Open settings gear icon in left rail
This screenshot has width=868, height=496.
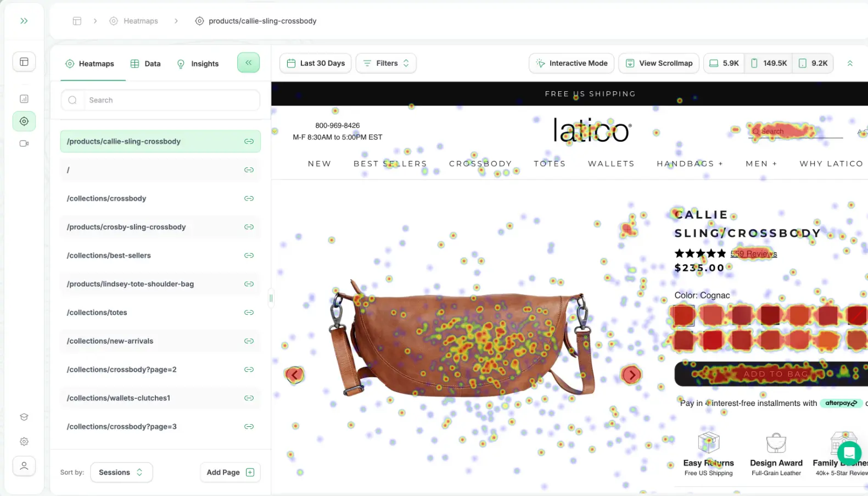click(x=24, y=442)
